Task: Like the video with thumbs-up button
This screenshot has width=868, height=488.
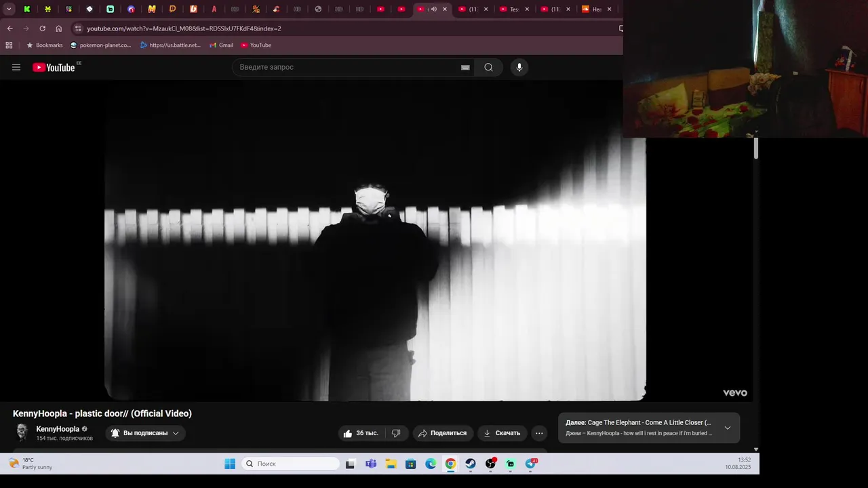Action: [x=361, y=433]
